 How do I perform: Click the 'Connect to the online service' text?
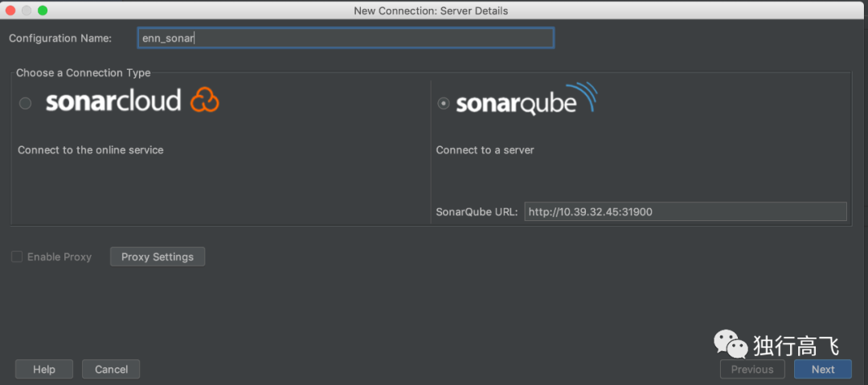tap(91, 150)
